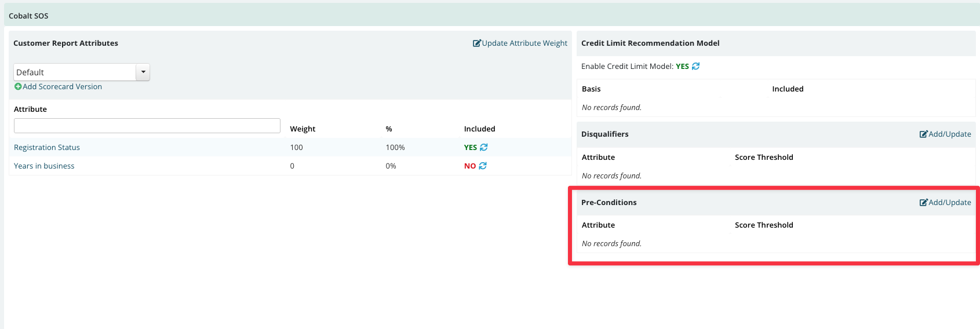
Task: Open the Registration Status attribute link
Action: pyautogui.click(x=47, y=148)
